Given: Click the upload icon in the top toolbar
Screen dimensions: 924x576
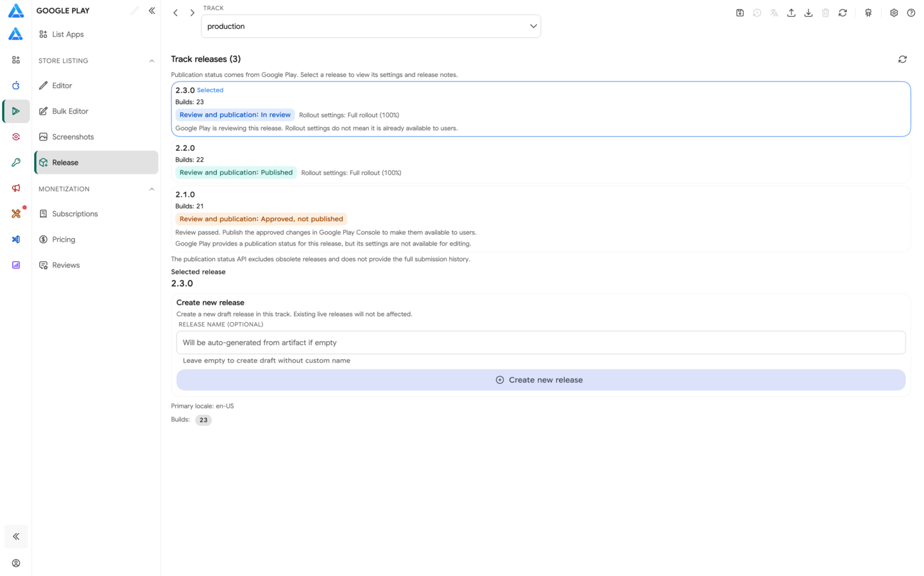Looking at the screenshot, I should tap(791, 13).
